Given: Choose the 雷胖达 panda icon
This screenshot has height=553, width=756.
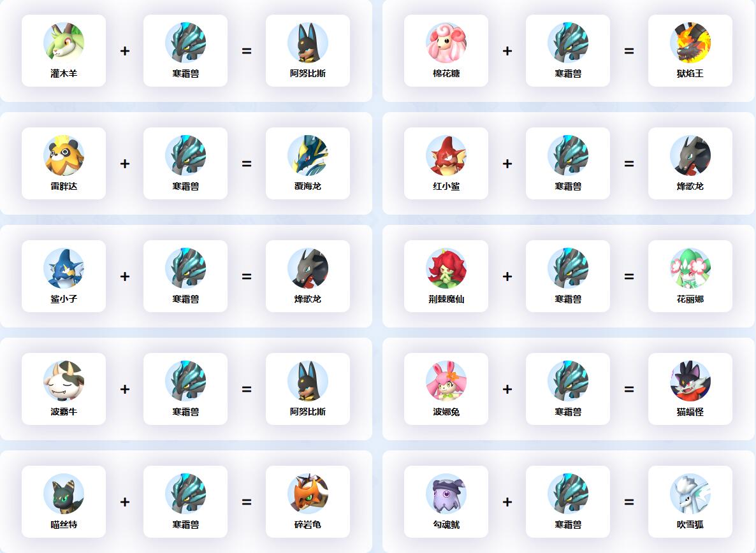Looking at the screenshot, I should point(64,155).
